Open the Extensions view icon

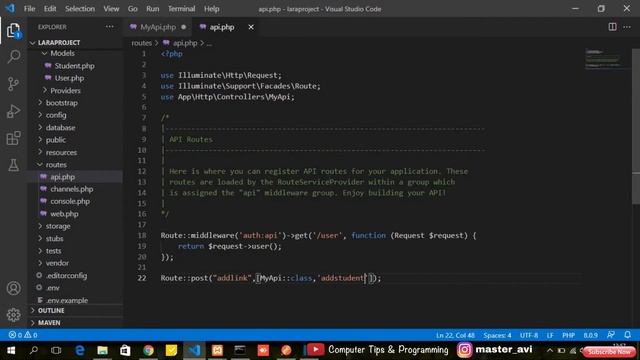[13, 138]
